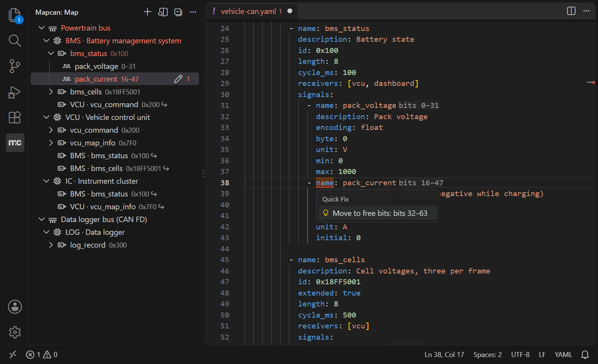
Task: Click Ln 38, Col 17 status entry
Action: [x=444, y=354]
